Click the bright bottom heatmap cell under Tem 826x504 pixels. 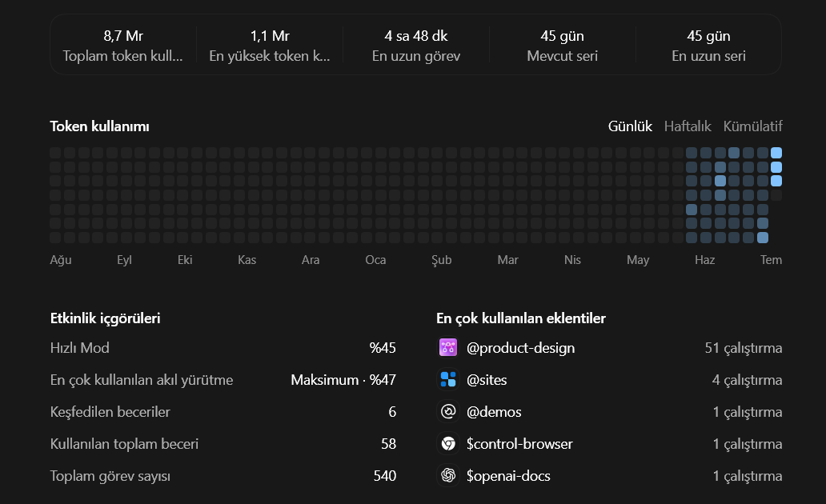[762, 238]
